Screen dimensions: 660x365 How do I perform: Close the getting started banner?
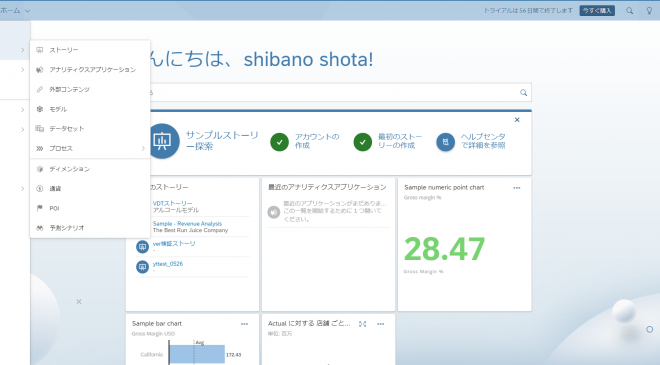[x=517, y=120]
